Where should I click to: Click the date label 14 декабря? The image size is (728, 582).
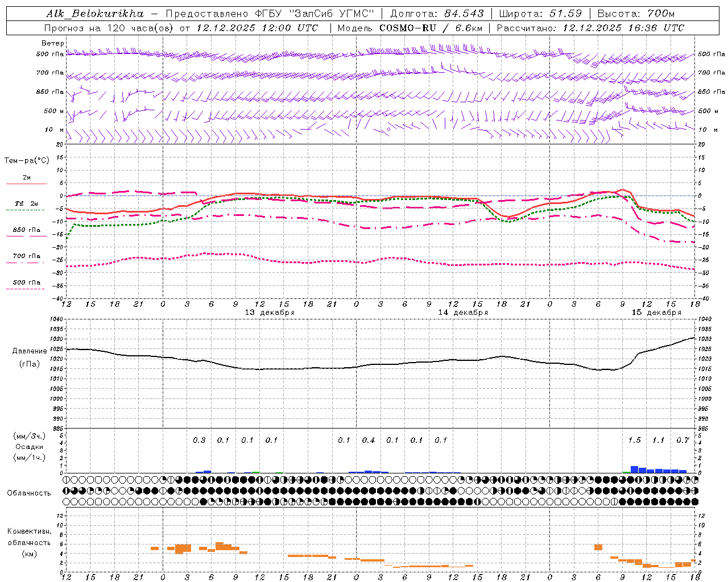[463, 313]
